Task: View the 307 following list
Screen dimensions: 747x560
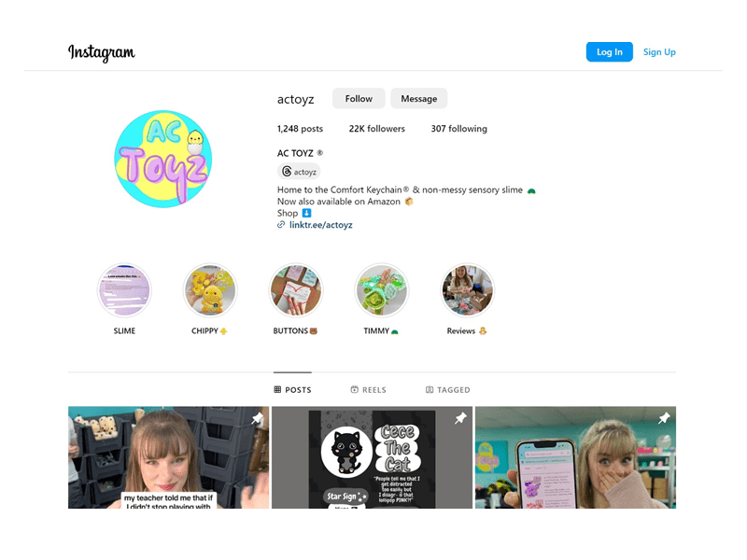Action: click(458, 129)
